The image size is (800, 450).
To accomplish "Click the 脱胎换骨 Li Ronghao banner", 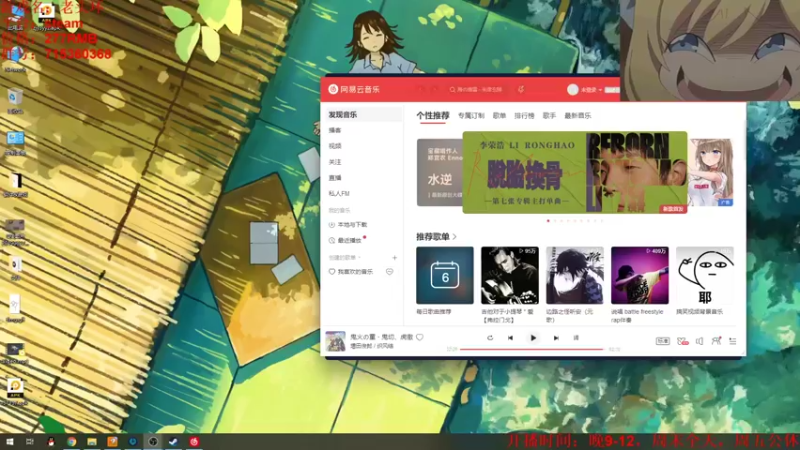I will tap(574, 172).
